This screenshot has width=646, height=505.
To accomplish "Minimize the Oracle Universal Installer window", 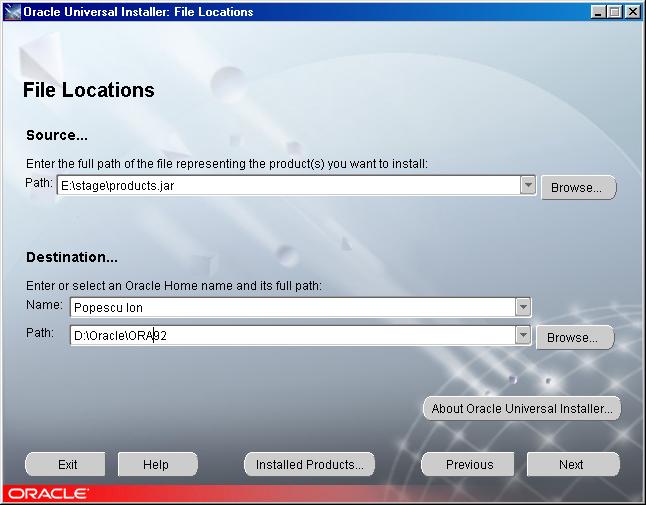I will [597, 12].
